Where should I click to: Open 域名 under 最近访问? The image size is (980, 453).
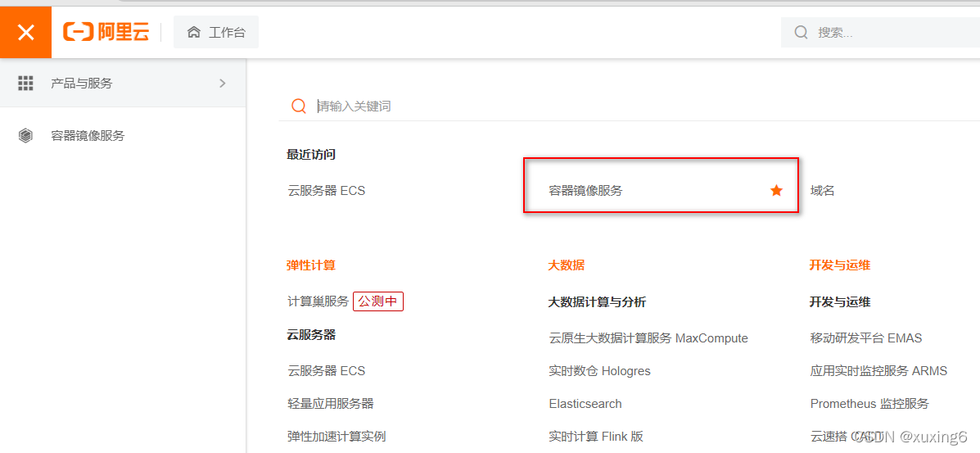point(822,191)
